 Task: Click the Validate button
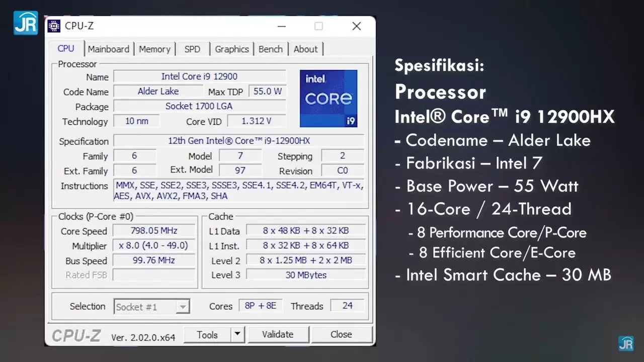(x=278, y=334)
